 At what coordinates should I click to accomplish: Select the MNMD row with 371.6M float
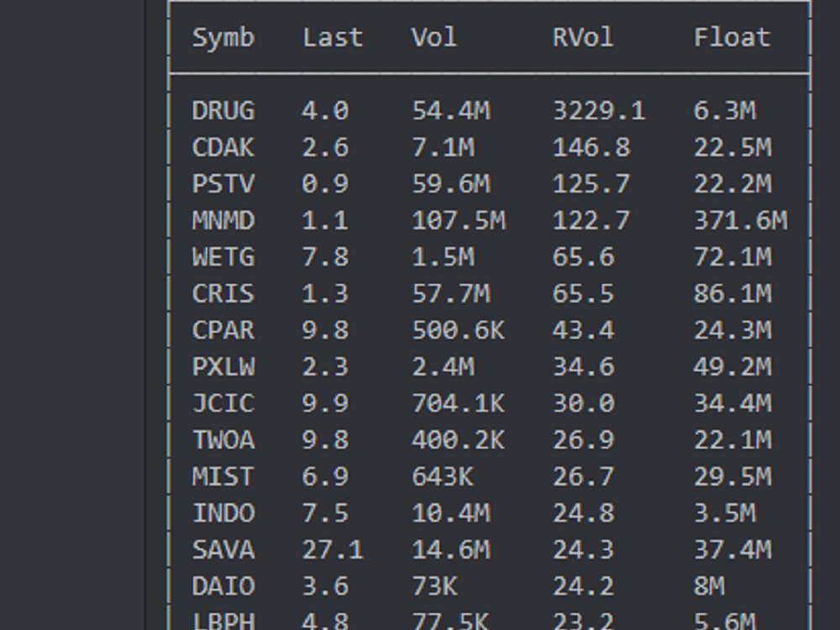click(225, 220)
